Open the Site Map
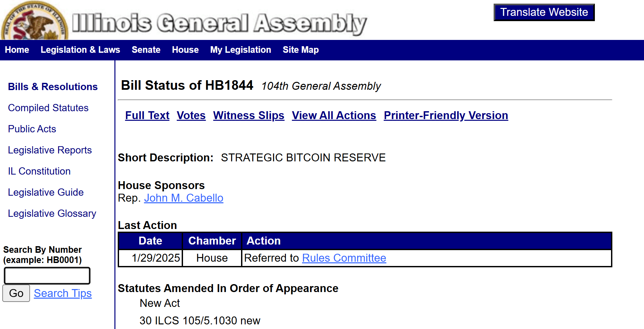The image size is (644, 329). pyautogui.click(x=301, y=50)
